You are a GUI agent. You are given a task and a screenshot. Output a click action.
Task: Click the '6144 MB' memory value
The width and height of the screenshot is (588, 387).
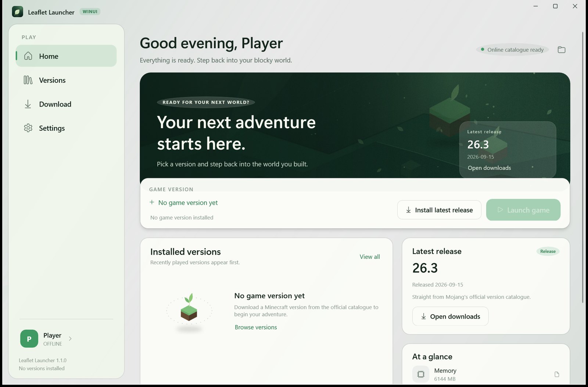coord(445,379)
